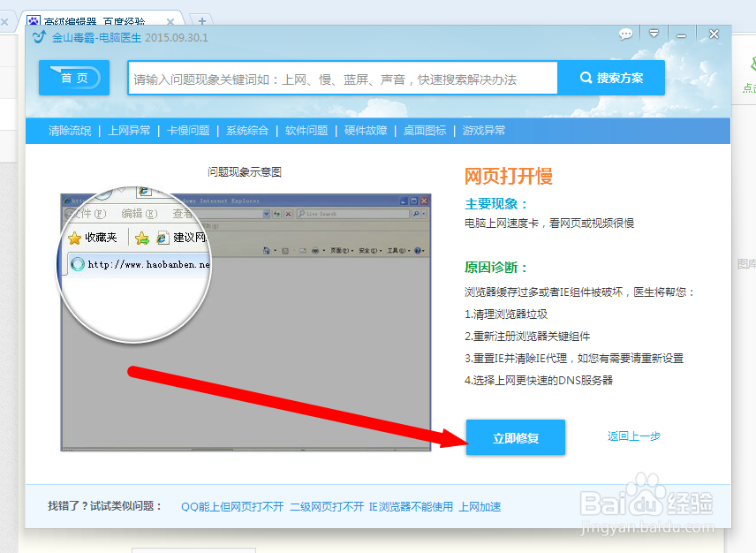Image resolution: width=756 pixels, height=553 pixels.
Task: Close the 百度经验 browser tab
Action: [170, 22]
